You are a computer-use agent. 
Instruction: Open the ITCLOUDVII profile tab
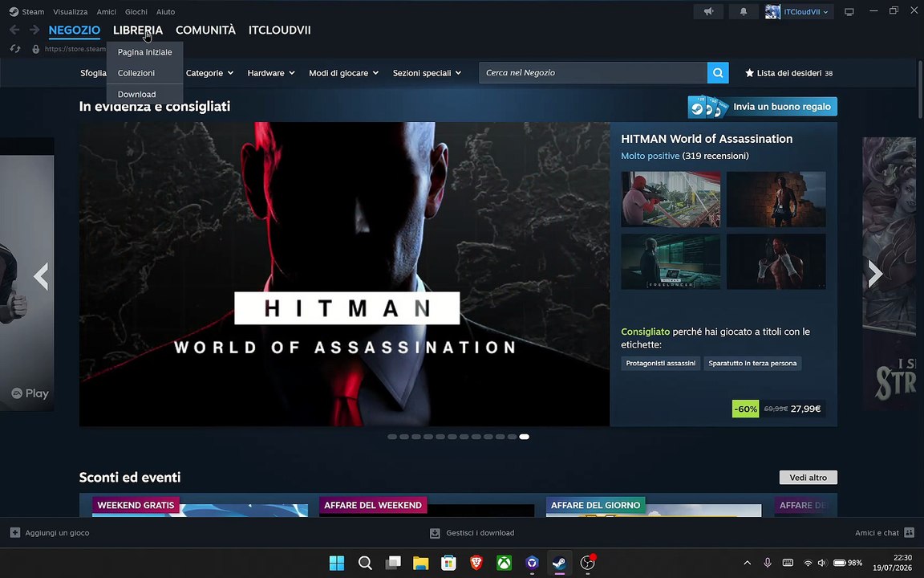(x=279, y=30)
